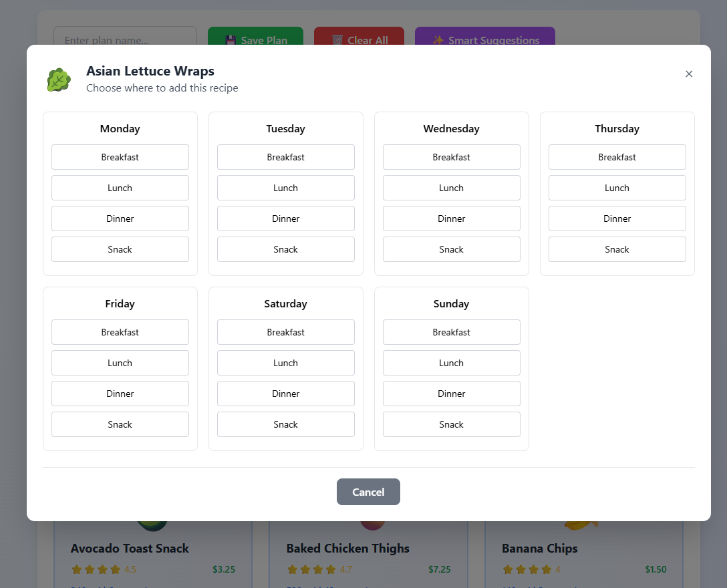The image size is (727, 588).
Task: Close the Asian Lettuce Wraps dialog
Action: pos(688,73)
